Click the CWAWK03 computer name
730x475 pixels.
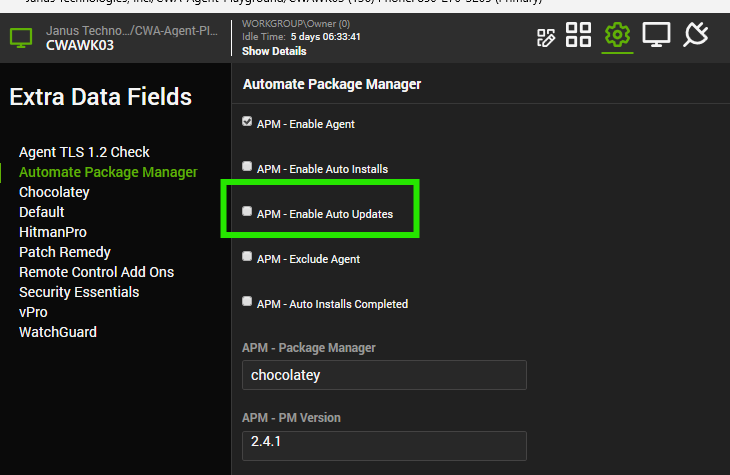(80, 45)
